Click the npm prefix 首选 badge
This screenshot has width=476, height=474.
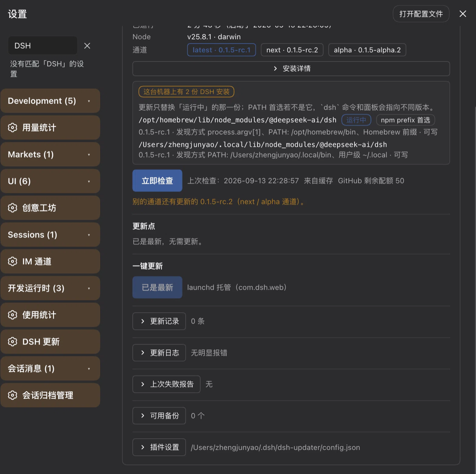(x=405, y=120)
